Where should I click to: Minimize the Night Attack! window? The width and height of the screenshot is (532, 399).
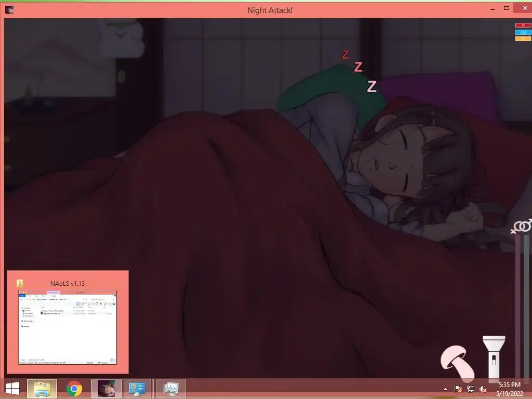click(x=493, y=9)
